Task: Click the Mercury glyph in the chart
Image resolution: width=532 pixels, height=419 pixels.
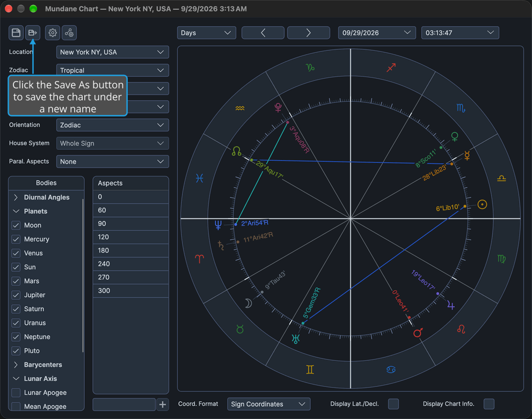Action: (x=467, y=155)
